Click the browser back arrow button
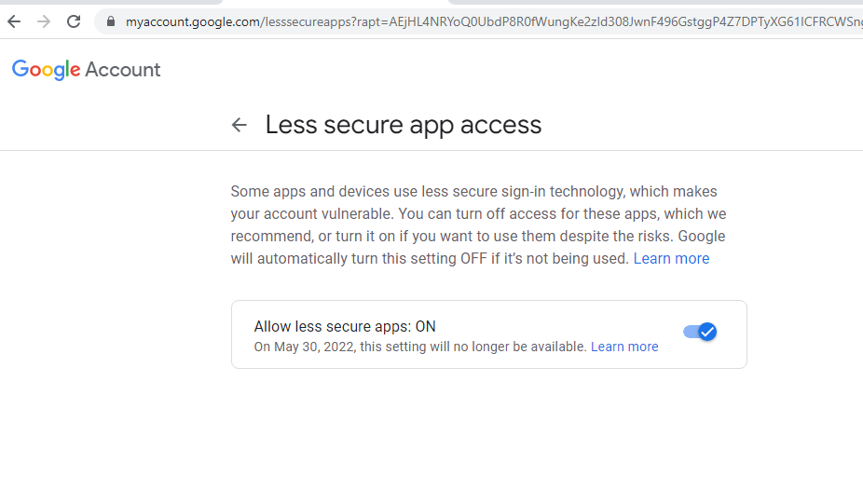863x504 pixels. pos(14,21)
